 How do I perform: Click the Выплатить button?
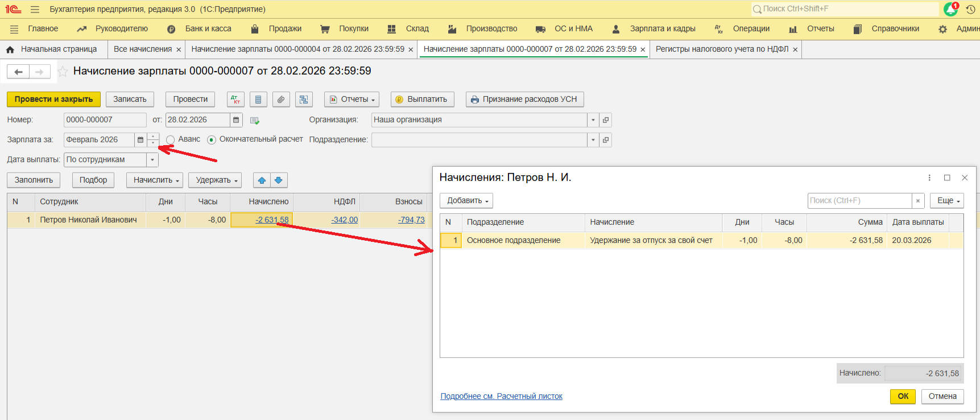(423, 100)
